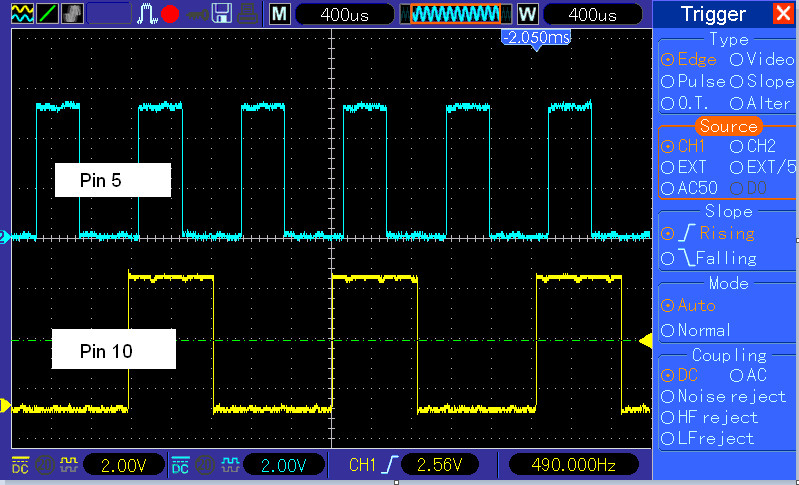Enable Noise reject coupling

pyautogui.click(x=724, y=396)
